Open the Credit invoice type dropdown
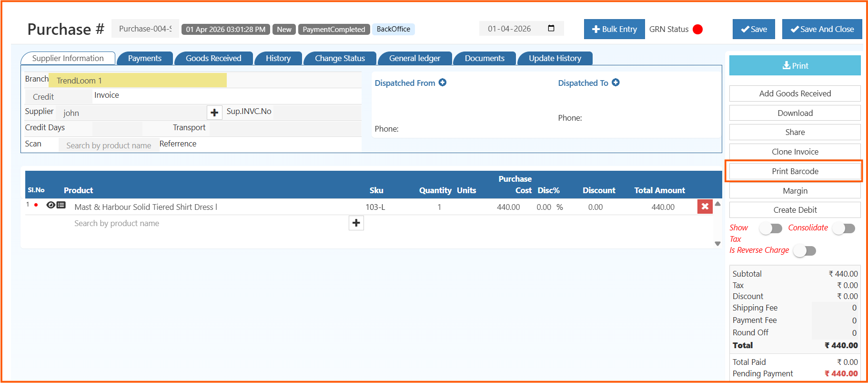Screen dimensions: 868x383 pyautogui.click(x=58, y=97)
